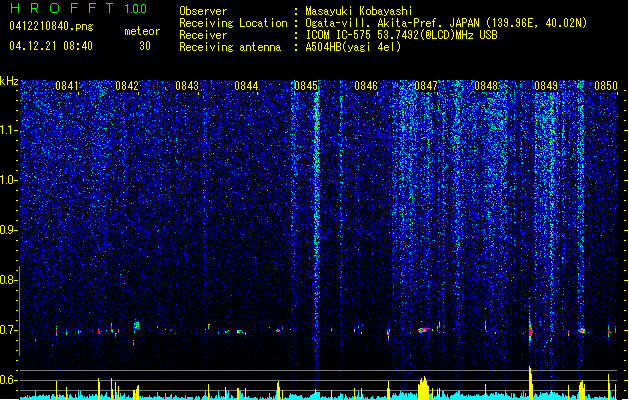Image resolution: width=629 pixels, height=400 pixels.
Task: Click the HROFFT 1.0.0 title text
Action: point(78,8)
